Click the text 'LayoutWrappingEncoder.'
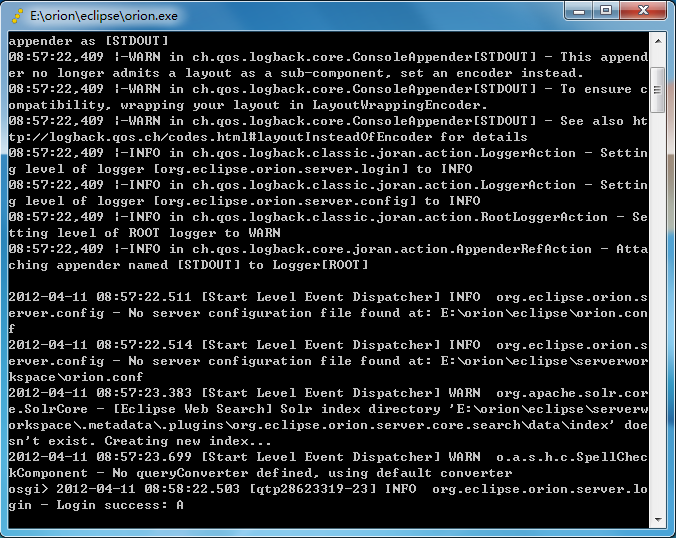This screenshot has height=538, width=676. (x=400, y=105)
